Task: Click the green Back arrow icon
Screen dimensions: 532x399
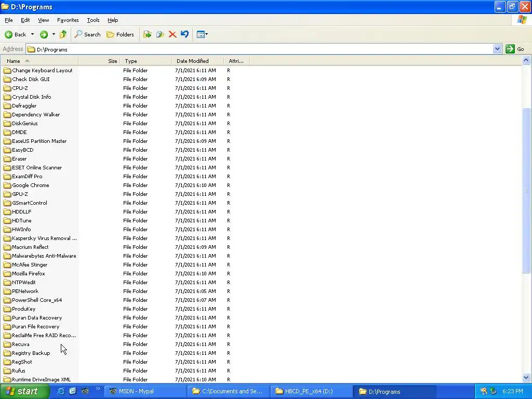Action: click(8, 34)
